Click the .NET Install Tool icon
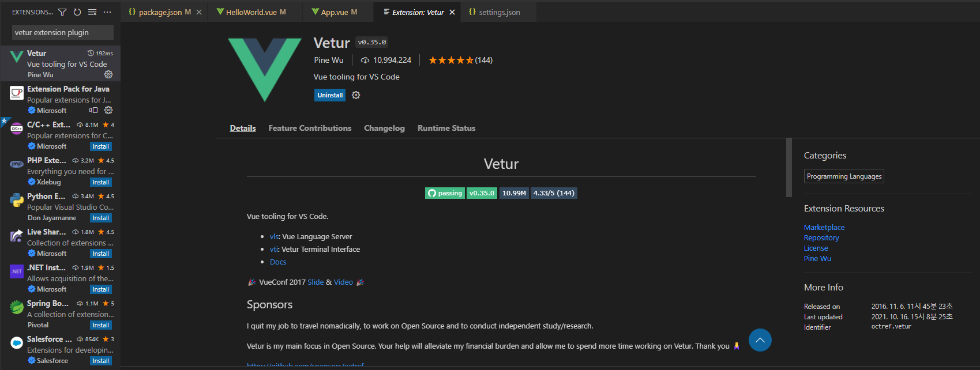This screenshot has width=980, height=370. [x=17, y=271]
